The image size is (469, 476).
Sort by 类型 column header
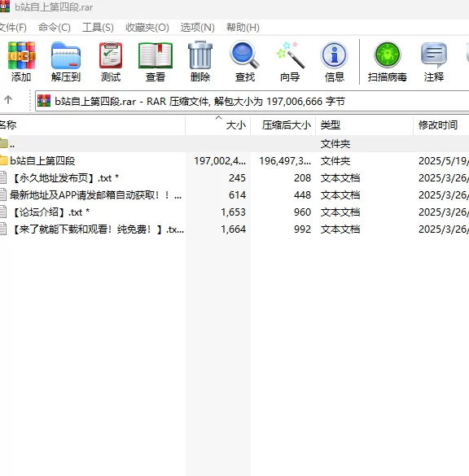[x=365, y=124]
